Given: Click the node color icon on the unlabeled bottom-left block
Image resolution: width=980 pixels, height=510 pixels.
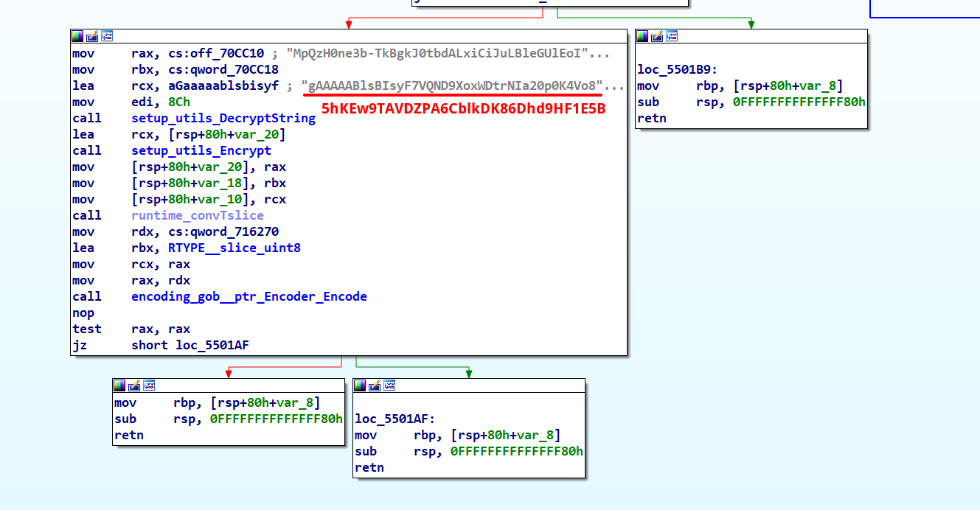Looking at the screenshot, I should pyautogui.click(x=119, y=385).
